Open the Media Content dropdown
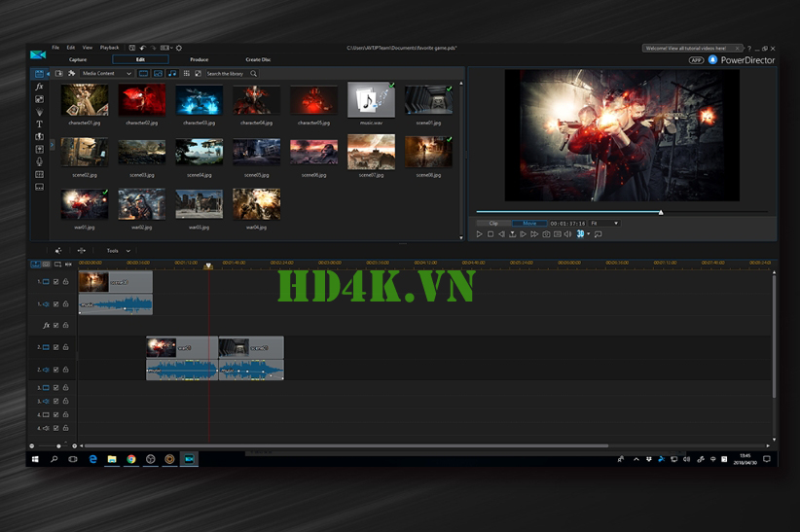 (107, 74)
